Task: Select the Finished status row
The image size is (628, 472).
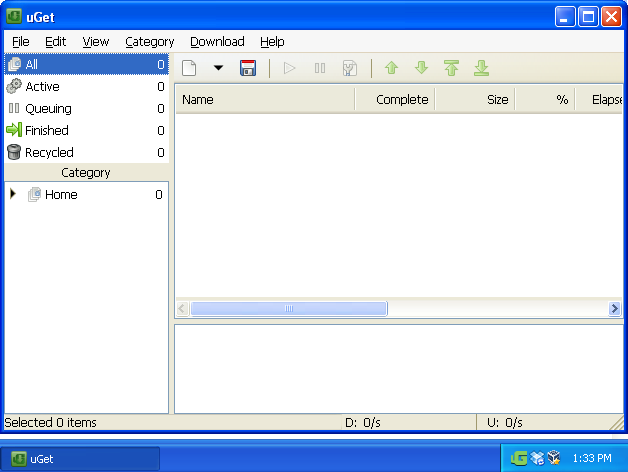Action: (87, 130)
